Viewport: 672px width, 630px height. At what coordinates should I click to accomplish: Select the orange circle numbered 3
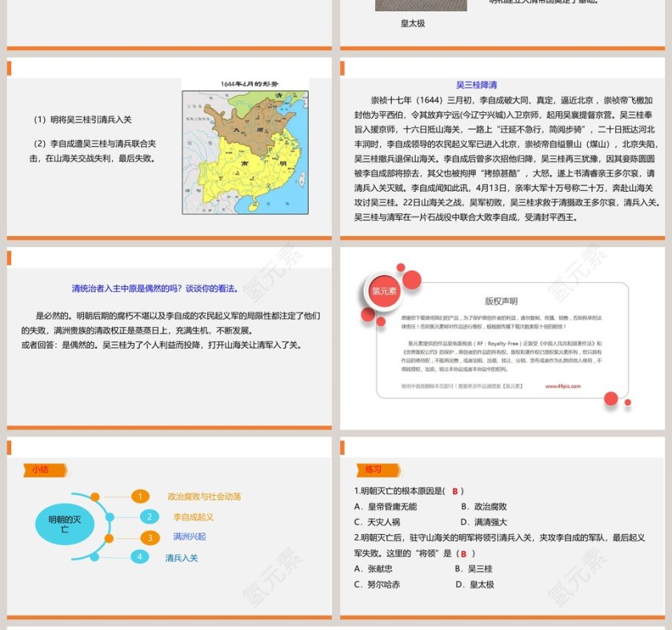click(149, 537)
